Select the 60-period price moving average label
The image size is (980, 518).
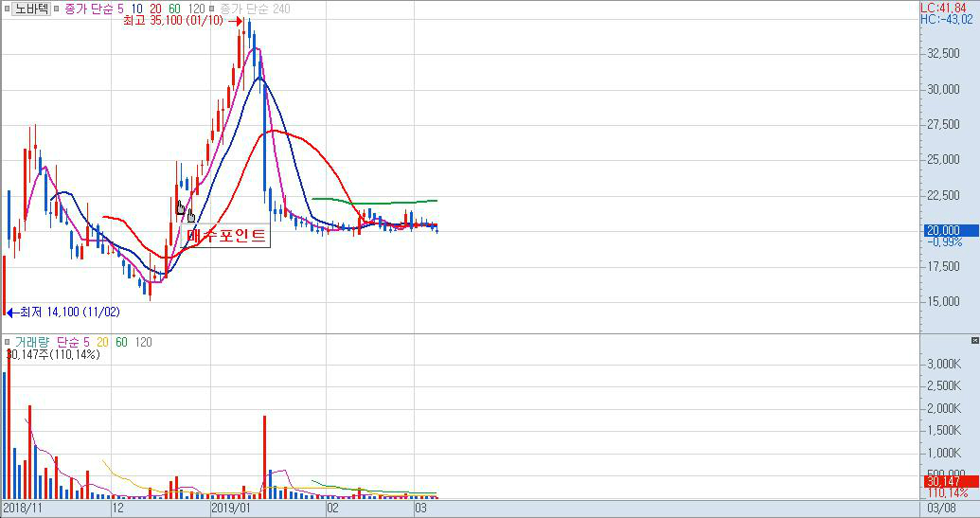[174, 9]
